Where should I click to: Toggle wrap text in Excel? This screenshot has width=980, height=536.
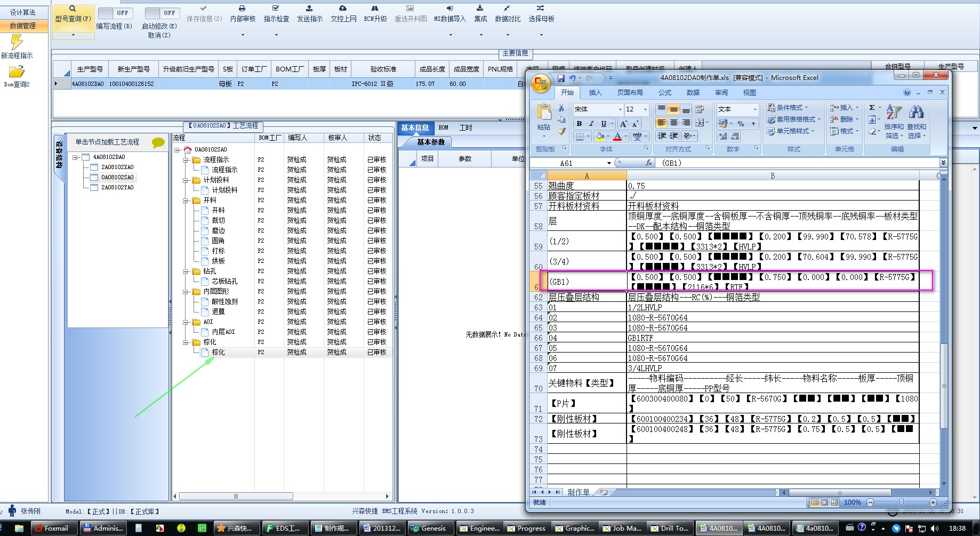pos(700,109)
